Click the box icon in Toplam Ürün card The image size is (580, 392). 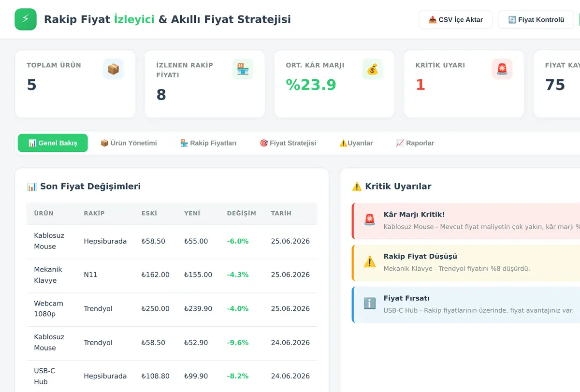point(113,69)
